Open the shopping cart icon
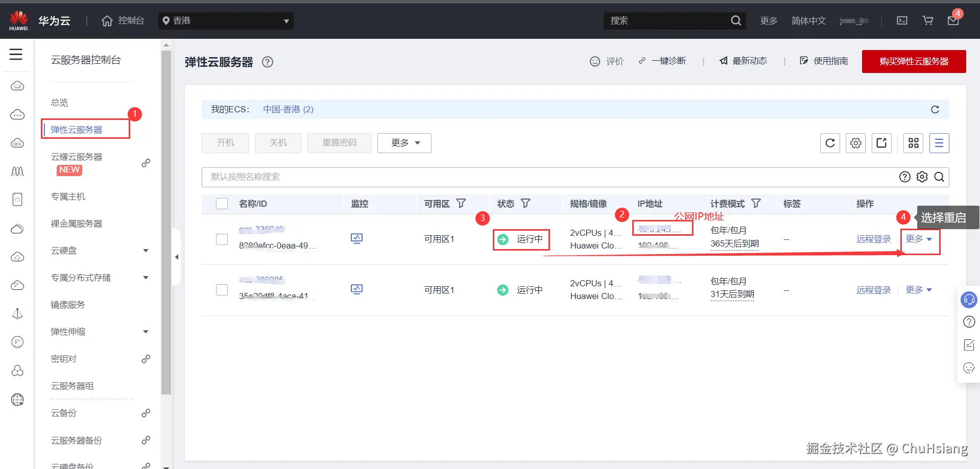The image size is (980, 469). [928, 20]
